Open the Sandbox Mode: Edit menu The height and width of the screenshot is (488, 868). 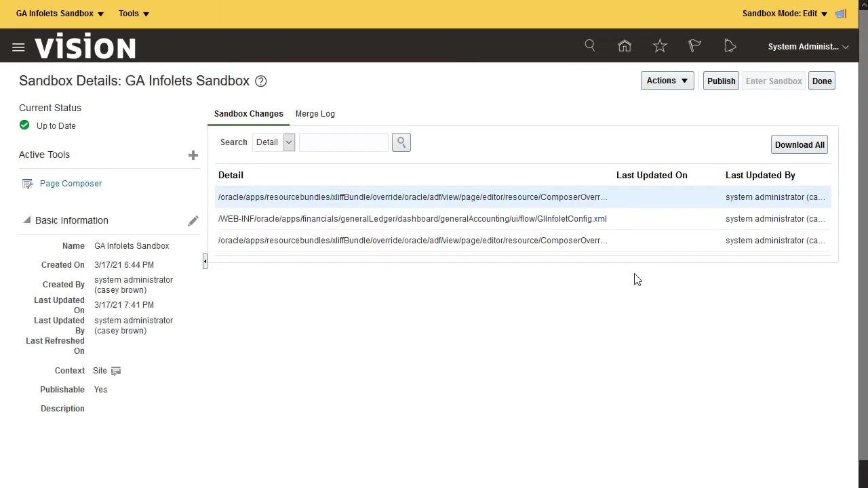(x=785, y=14)
